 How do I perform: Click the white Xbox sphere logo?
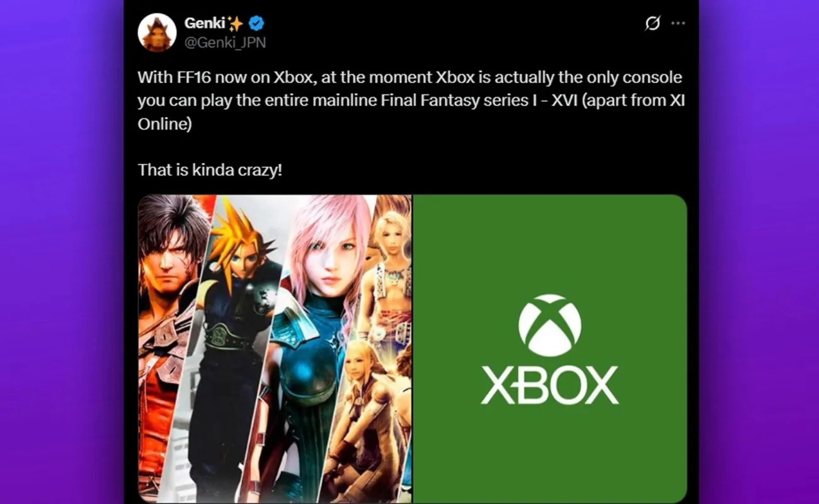[550, 325]
